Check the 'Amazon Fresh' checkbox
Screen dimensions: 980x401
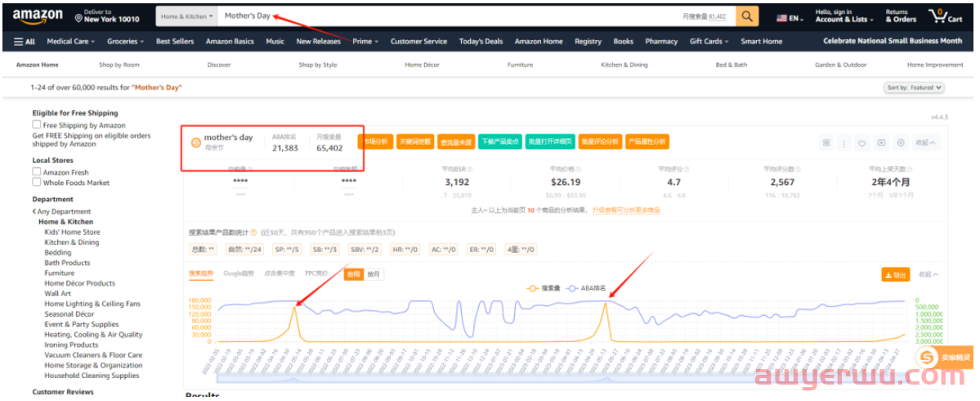tap(37, 172)
